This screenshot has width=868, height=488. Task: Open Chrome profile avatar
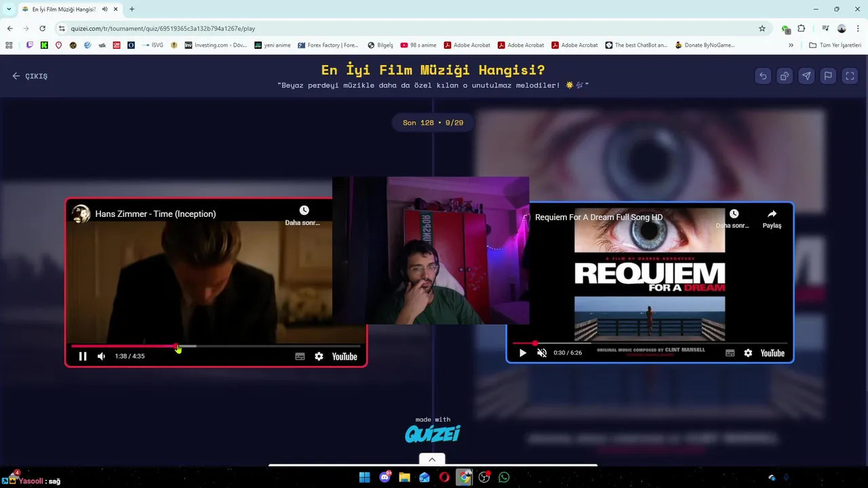click(842, 28)
